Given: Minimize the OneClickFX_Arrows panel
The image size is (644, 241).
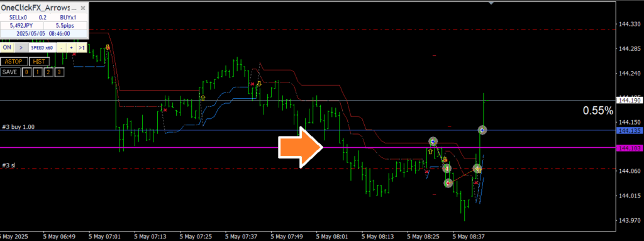Looking at the screenshot, I should pos(74,8).
